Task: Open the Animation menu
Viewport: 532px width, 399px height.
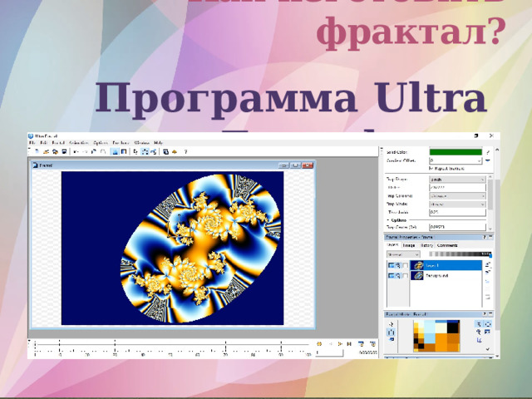Action: (79, 143)
